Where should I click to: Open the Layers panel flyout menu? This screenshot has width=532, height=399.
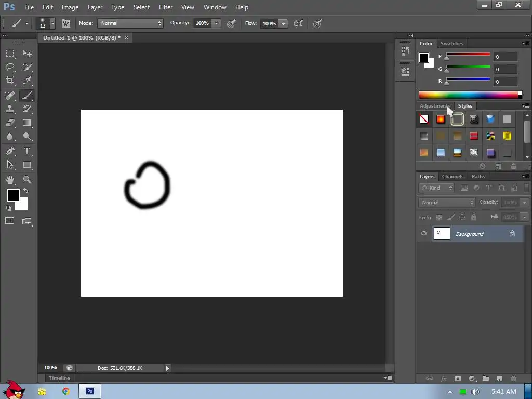coord(526,177)
